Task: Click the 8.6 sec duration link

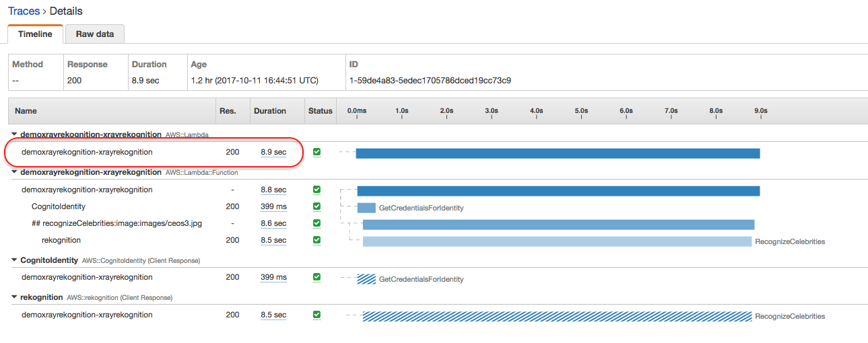Action: pos(273,223)
